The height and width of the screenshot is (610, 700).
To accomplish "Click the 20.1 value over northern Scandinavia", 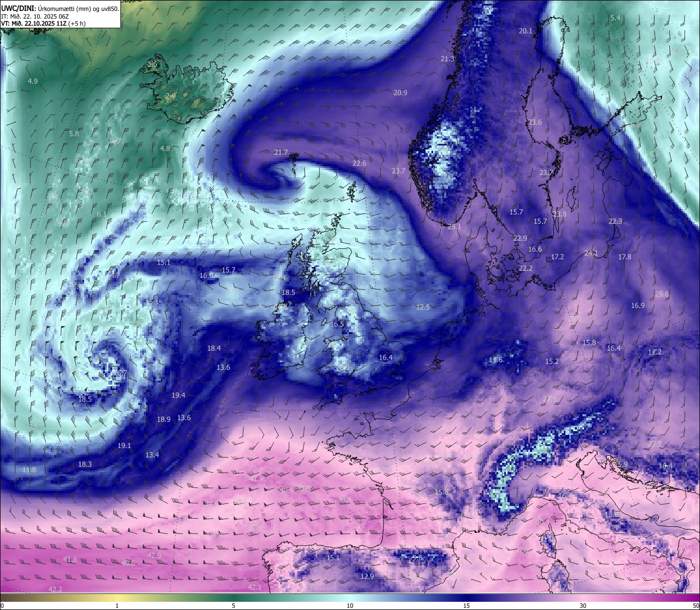I will tap(526, 31).
